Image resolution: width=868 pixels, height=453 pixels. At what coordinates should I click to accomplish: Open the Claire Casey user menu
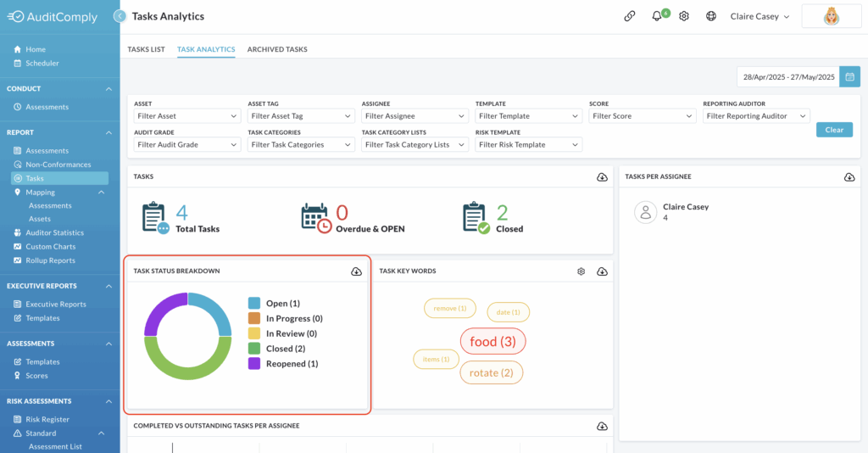[759, 16]
